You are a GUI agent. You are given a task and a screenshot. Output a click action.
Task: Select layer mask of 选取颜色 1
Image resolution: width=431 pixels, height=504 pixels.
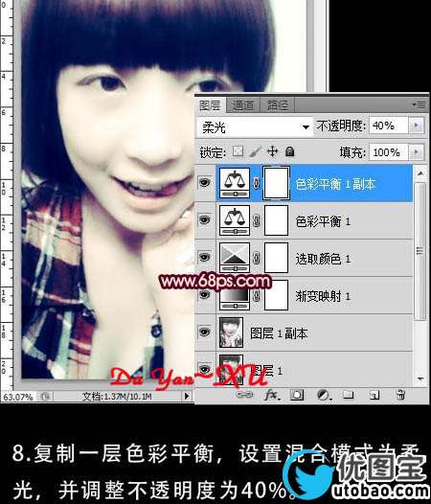[277, 258]
